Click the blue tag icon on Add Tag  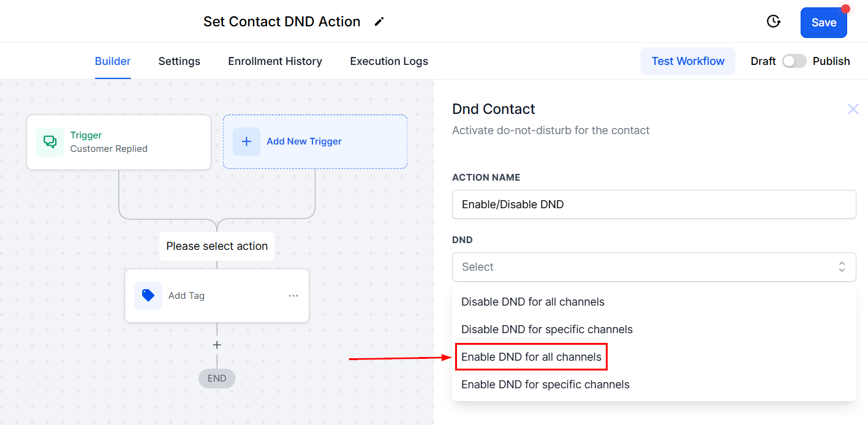click(148, 296)
